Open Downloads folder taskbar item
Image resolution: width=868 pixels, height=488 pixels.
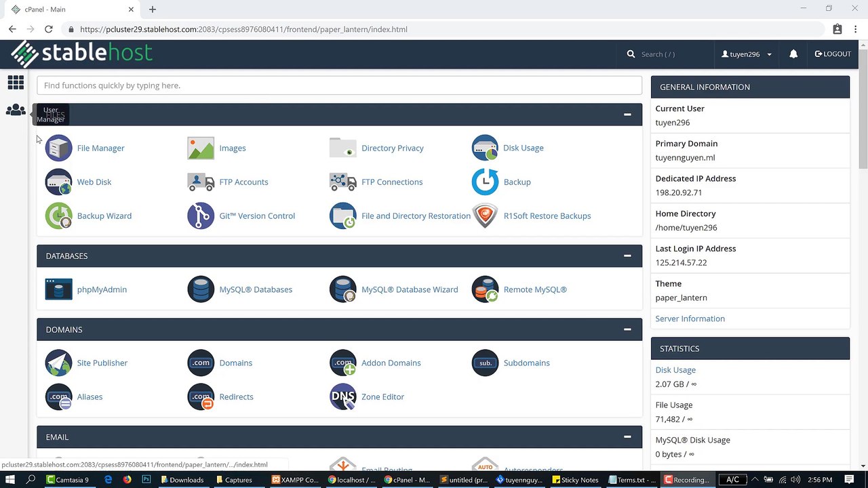point(182,480)
